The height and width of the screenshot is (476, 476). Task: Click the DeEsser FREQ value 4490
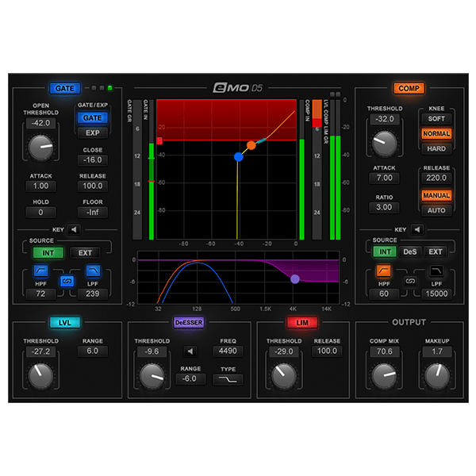pyautogui.click(x=228, y=351)
